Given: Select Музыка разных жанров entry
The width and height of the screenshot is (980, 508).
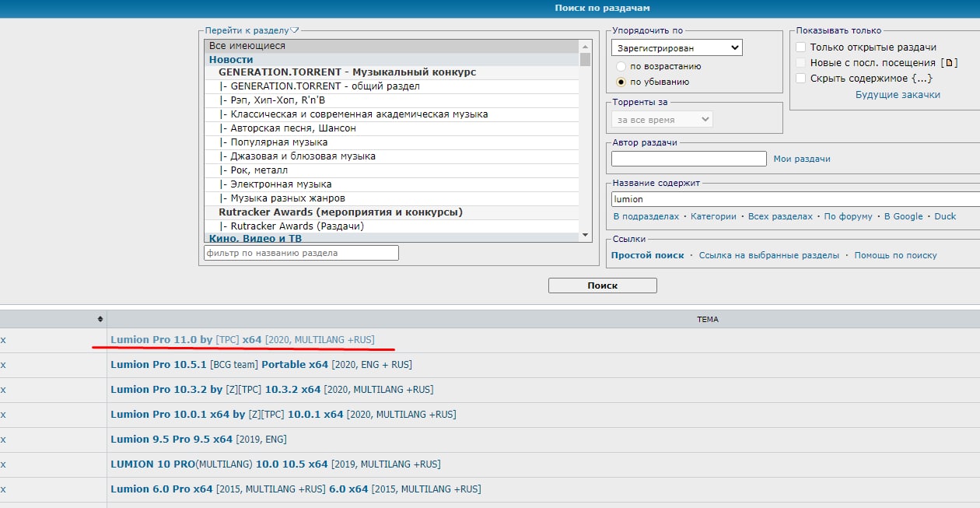Looking at the screenshot, I should (x=392, y=198).
